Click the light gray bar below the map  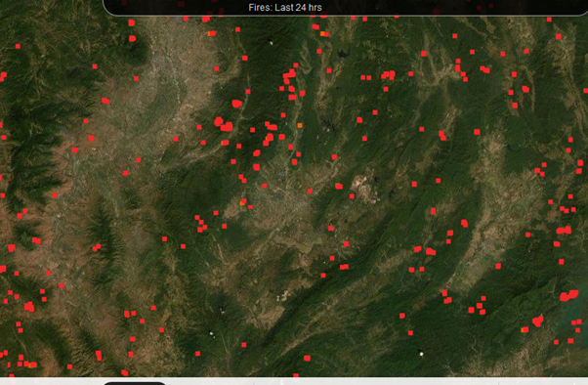[x=294, y=381]
